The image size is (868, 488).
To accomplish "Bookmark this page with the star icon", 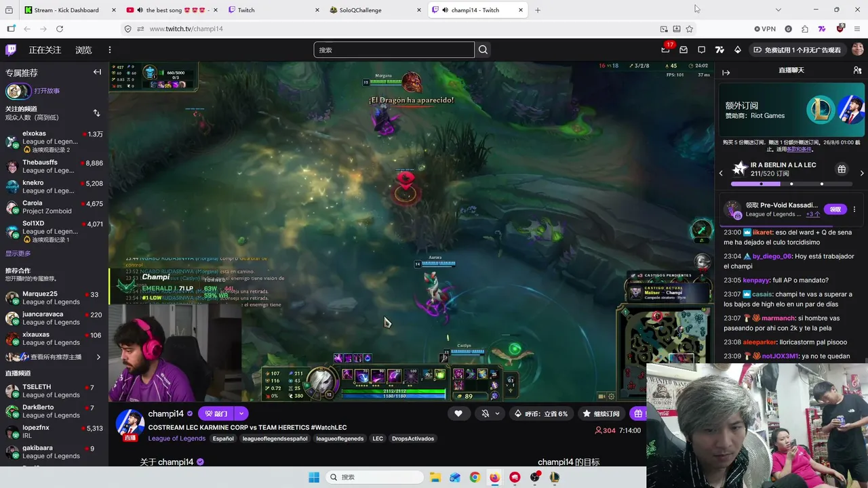I will click(x=690, y=28).
